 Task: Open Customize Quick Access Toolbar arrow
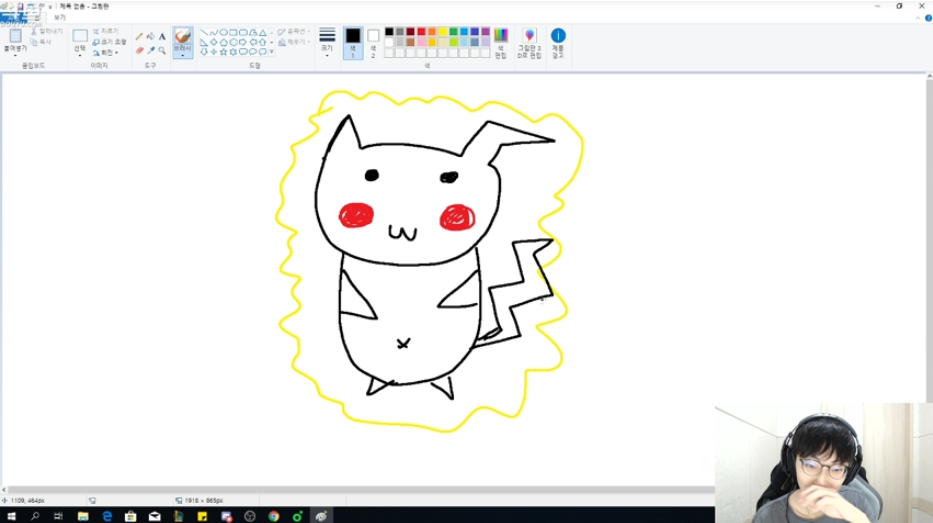click(51, 7)
